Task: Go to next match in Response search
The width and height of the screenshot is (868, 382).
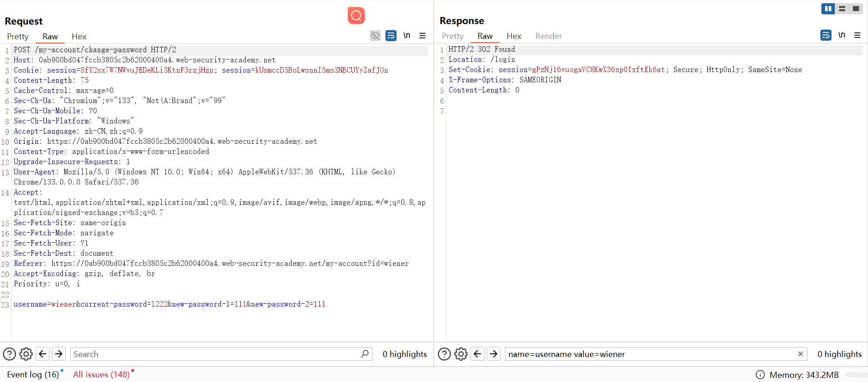Action: (494, 354)
